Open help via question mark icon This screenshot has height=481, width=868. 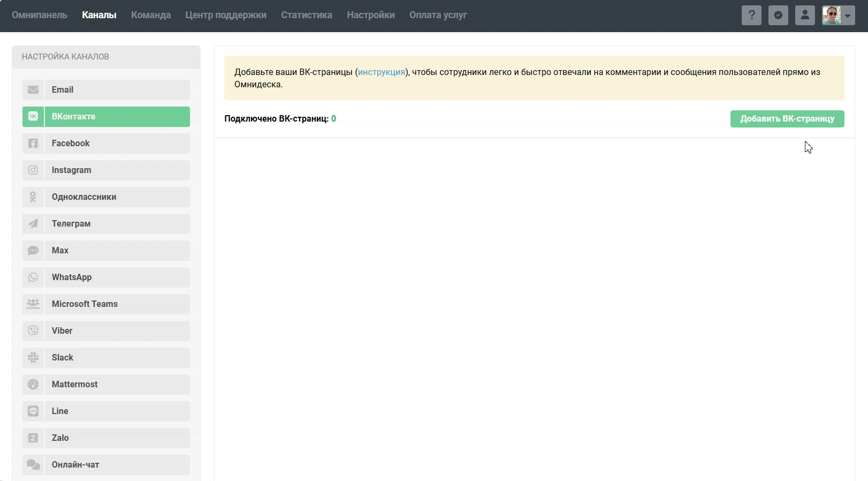pos(751,15)
